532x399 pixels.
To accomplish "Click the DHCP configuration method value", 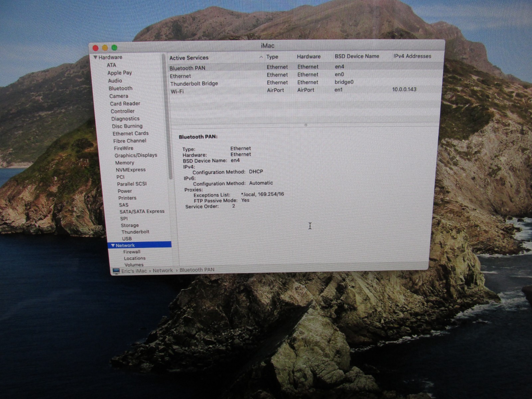I will point(256,172).
